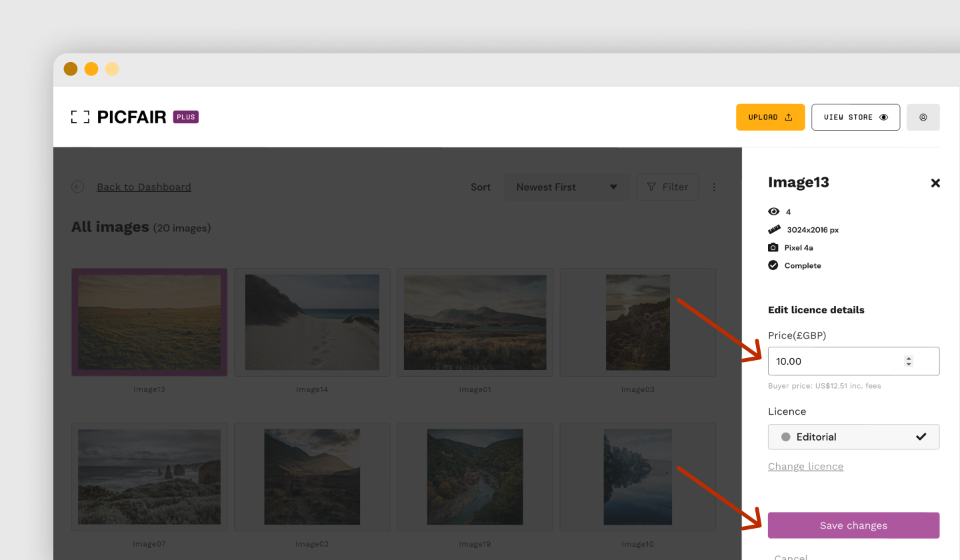Viewport: 960px width, 560px height.
Task: Select the Image19 thumbnail
Action: pyautogui.click(x=475, y=477)
